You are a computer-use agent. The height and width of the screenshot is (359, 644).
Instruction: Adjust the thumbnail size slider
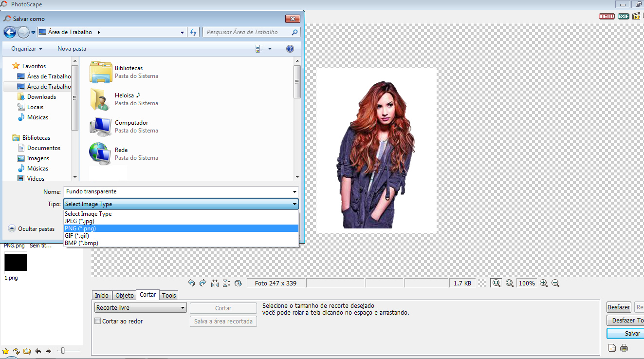[x=63, y=350]
